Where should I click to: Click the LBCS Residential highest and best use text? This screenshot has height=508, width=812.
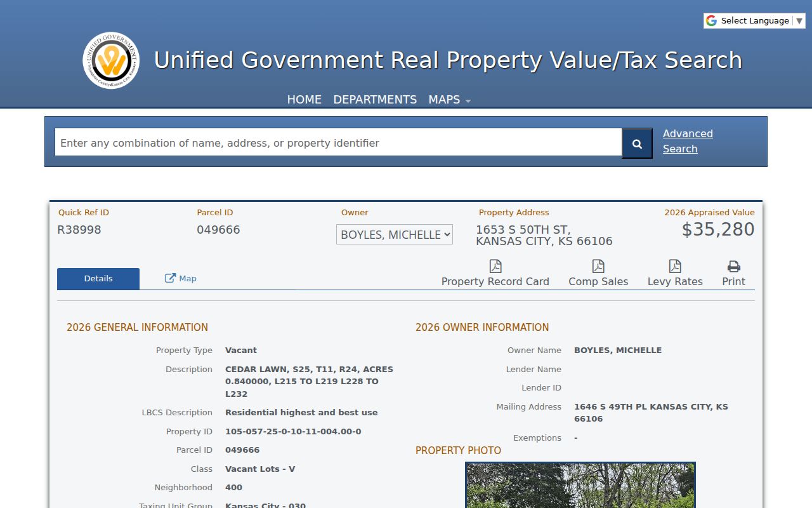[x=301, y=413]
